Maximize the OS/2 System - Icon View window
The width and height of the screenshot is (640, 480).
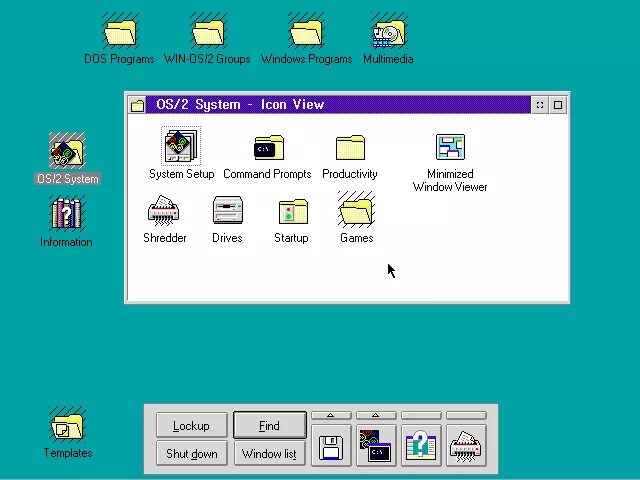(x=558, y=105)
